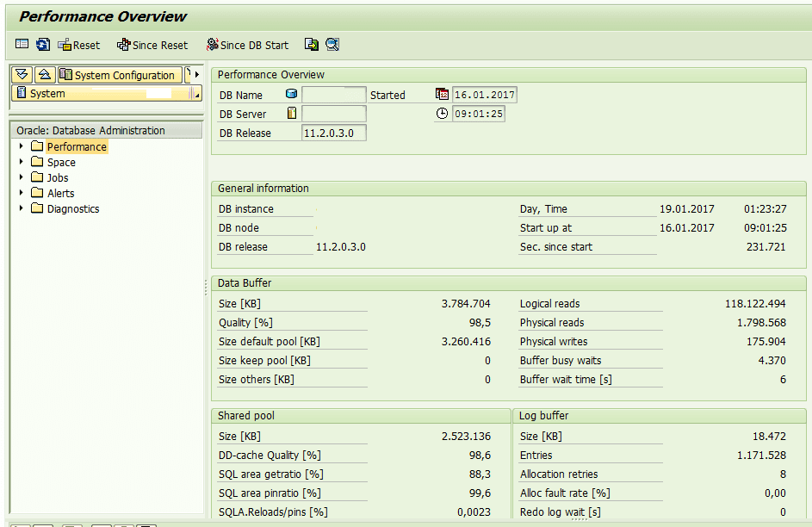This screenshot has width=812, height=527.
Task: Open the performance report details icon
Action: point(22,45)
